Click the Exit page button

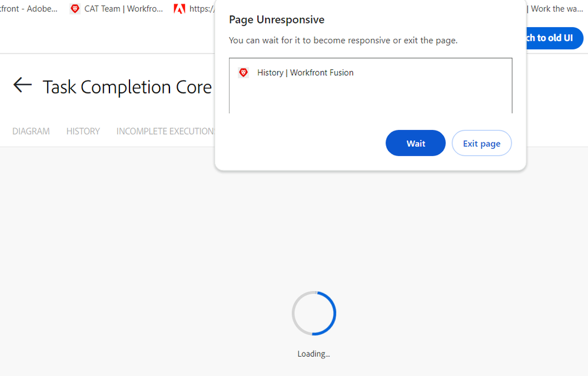481,143
